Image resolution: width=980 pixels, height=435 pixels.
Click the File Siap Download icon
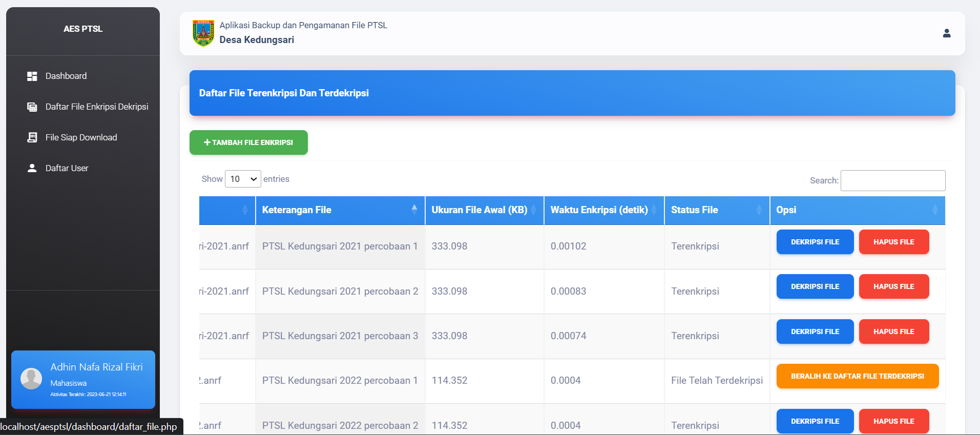32,137
